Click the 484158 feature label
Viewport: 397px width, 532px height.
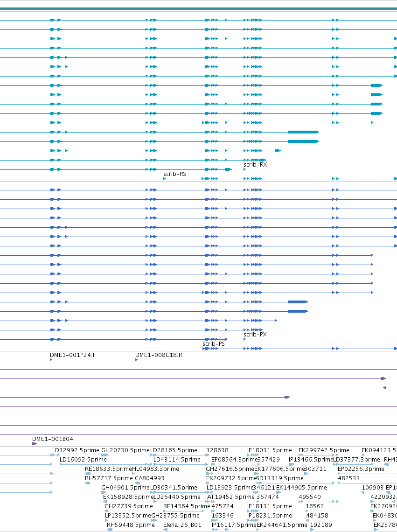(x=317, y=515)
